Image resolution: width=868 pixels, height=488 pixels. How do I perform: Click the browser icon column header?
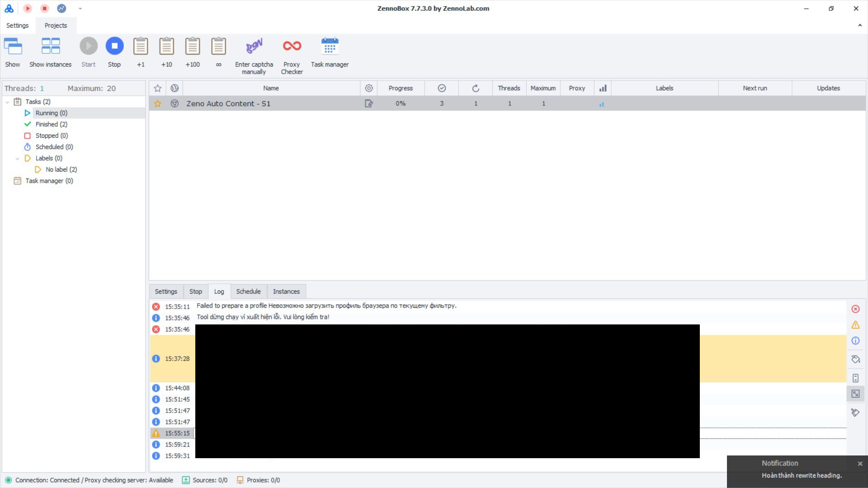click(175, 88)
